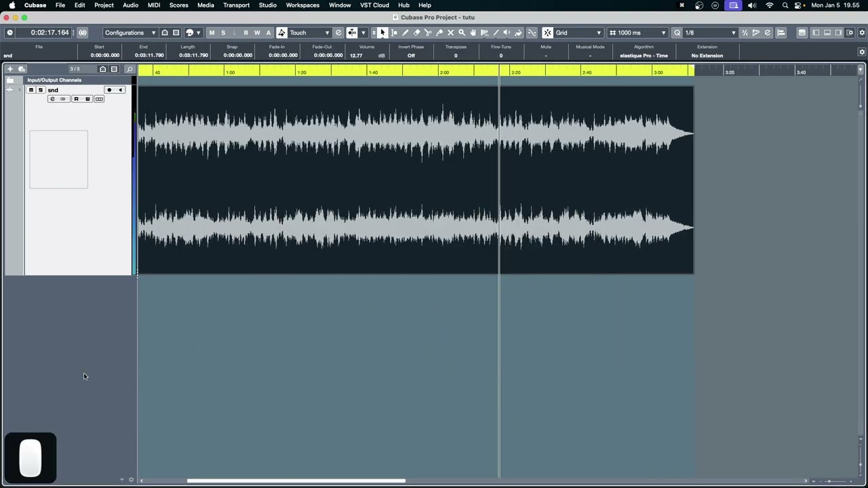Select the Color paint bucket tool
Screen dimensions: 868x488
pyautogui.click(x=518, y=33)
